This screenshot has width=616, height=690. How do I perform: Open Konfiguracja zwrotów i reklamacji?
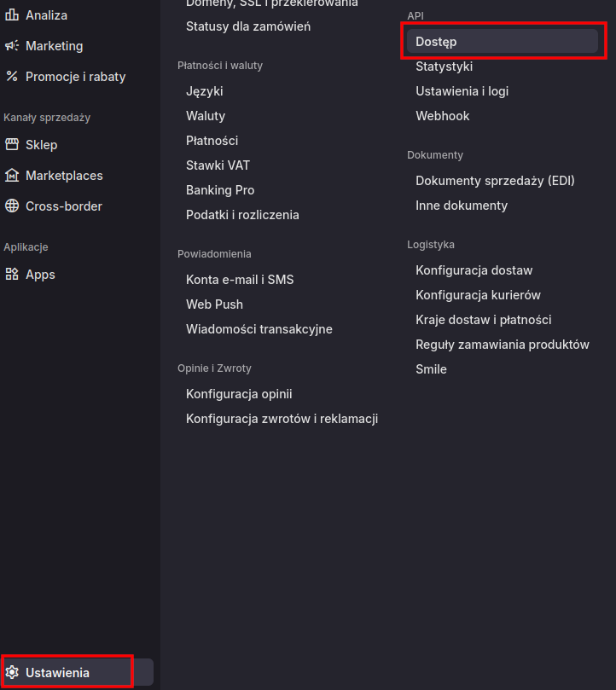tap(282, 419)
